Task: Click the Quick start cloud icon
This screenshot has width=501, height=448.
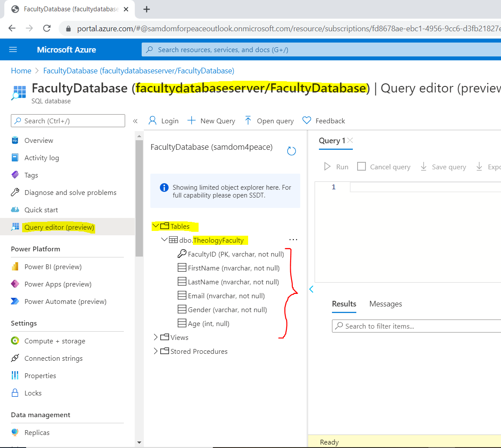Action: pyautogui.click(x=15, y=210)
